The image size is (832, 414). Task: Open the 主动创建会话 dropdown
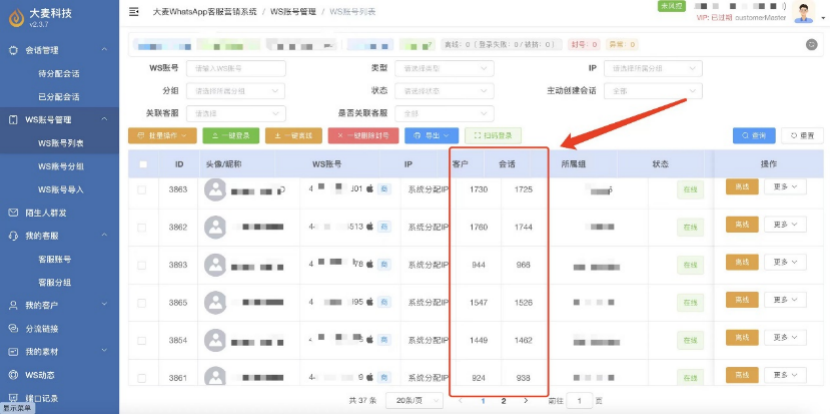653,91
